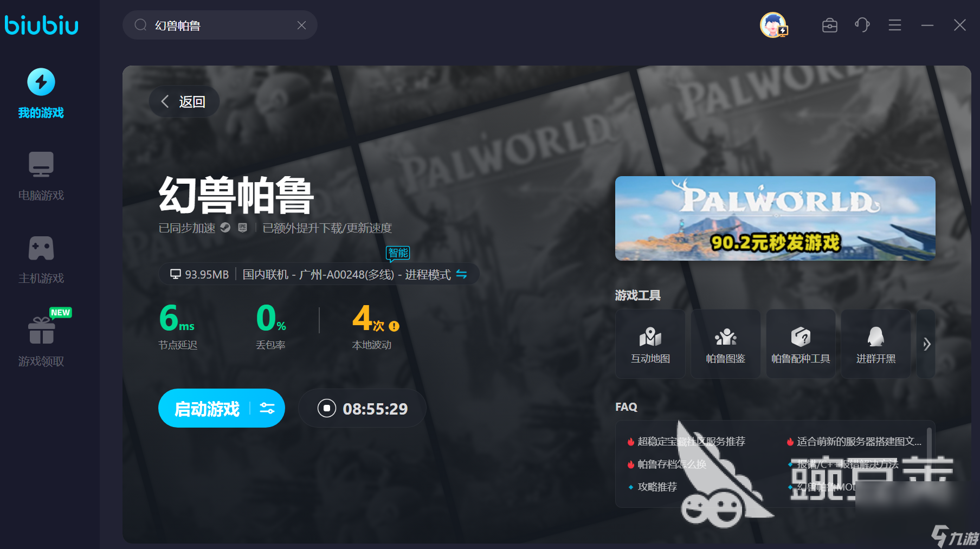Open the 帕鲁图鉴 Pal encyclopedia tool

[x=725, y=343]
